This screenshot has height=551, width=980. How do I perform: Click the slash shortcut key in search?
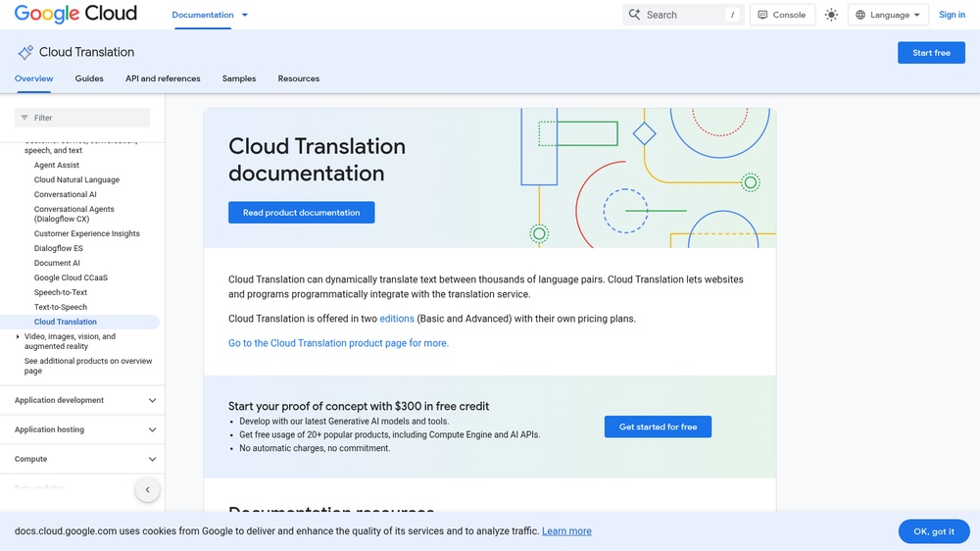732,15
